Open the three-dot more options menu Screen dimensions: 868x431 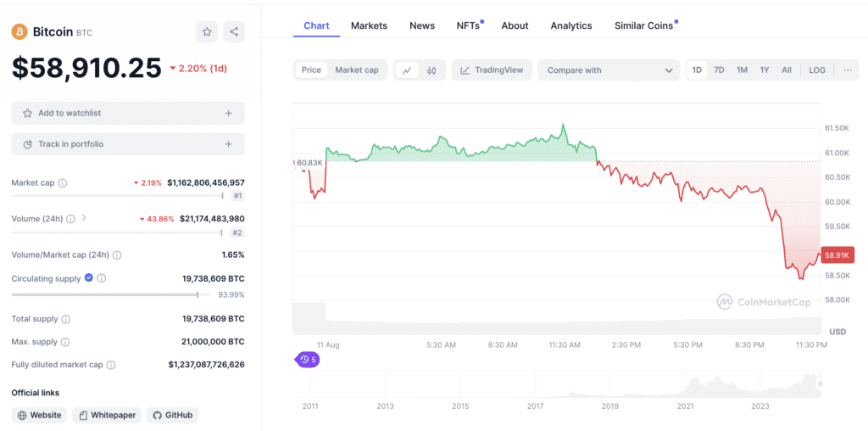(x=848, y=70)
